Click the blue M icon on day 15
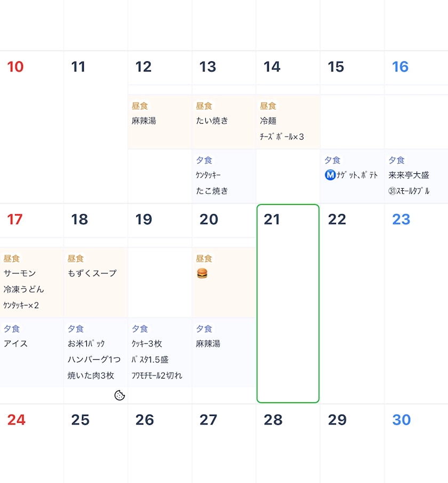The width and height of the screenshot is (448, 483). [x=330, y=175]
